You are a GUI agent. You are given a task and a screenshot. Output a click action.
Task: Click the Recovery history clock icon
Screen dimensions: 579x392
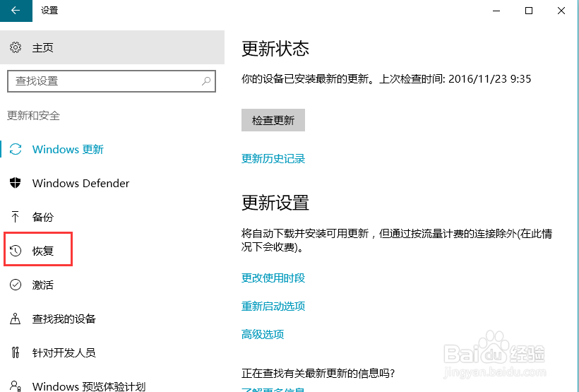click(x=16, y=251)
